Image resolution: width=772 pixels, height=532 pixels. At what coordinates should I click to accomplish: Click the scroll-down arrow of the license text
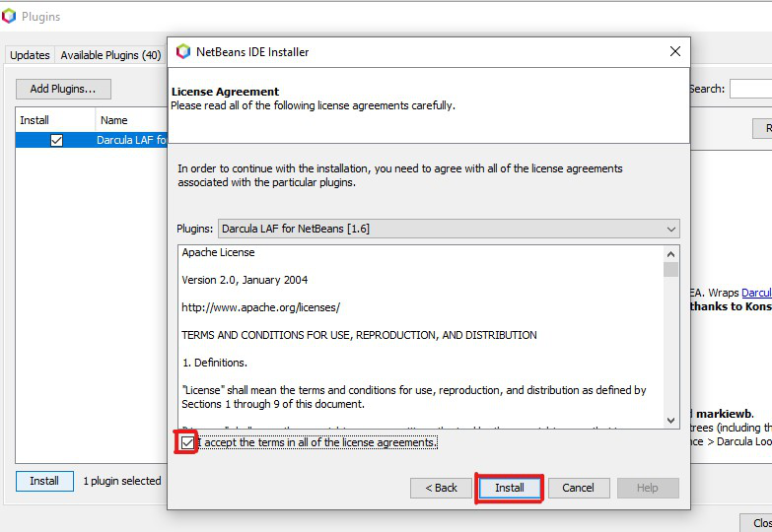click(670, 421)
